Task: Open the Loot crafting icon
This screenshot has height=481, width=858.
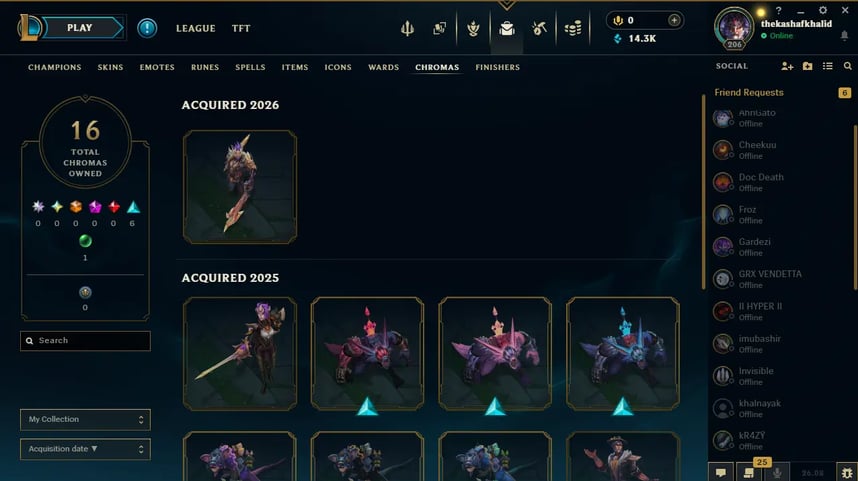Action: (x=539, y=28)
